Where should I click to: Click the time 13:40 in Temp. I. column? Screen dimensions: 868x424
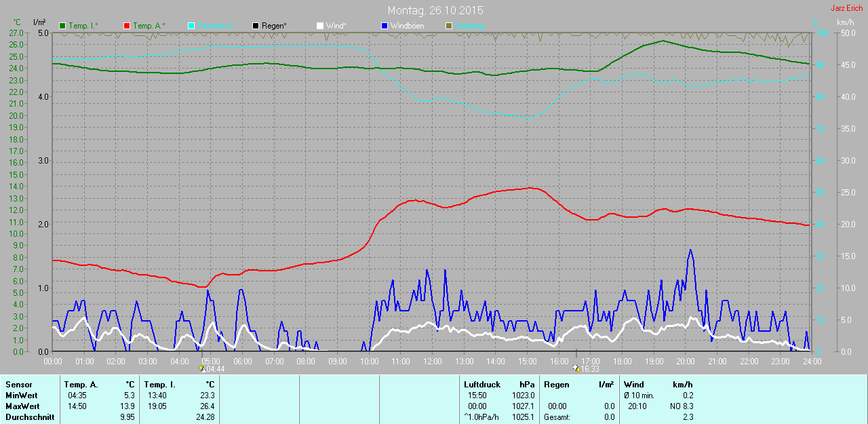[157, 395]
